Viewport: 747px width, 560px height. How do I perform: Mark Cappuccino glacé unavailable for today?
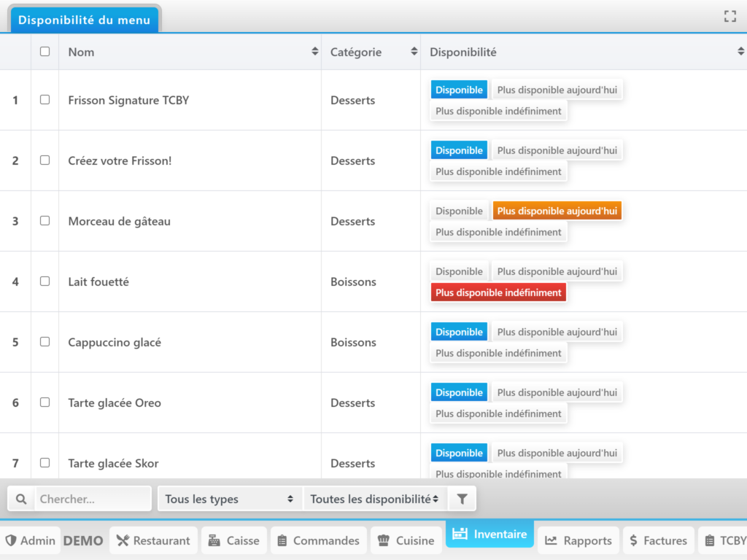pyautogui.click(x=557, y=332)
